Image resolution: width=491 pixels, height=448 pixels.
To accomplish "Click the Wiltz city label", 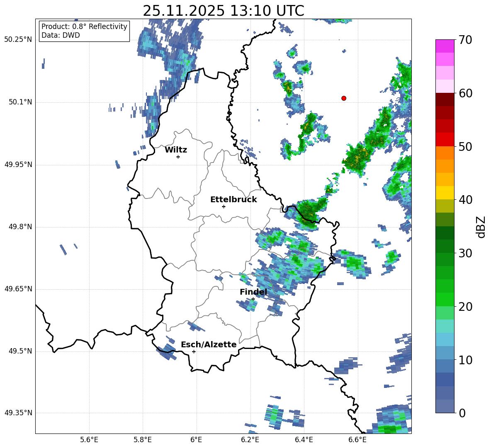I will 176,150.
